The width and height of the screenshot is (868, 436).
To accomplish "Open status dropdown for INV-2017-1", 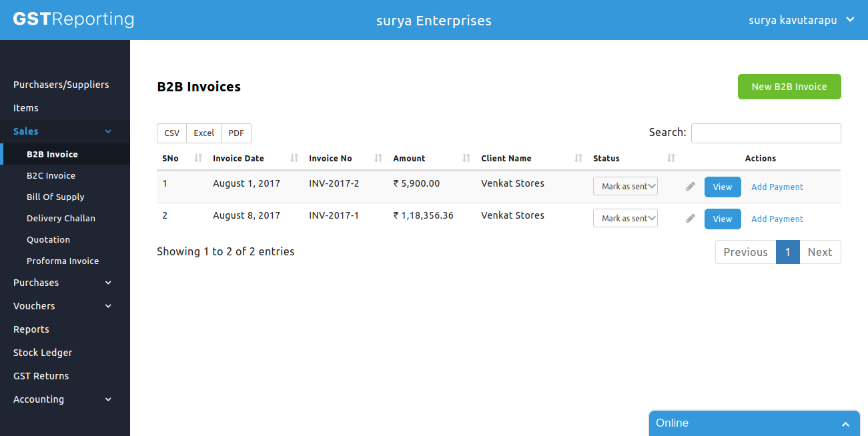I will (625, 218).
